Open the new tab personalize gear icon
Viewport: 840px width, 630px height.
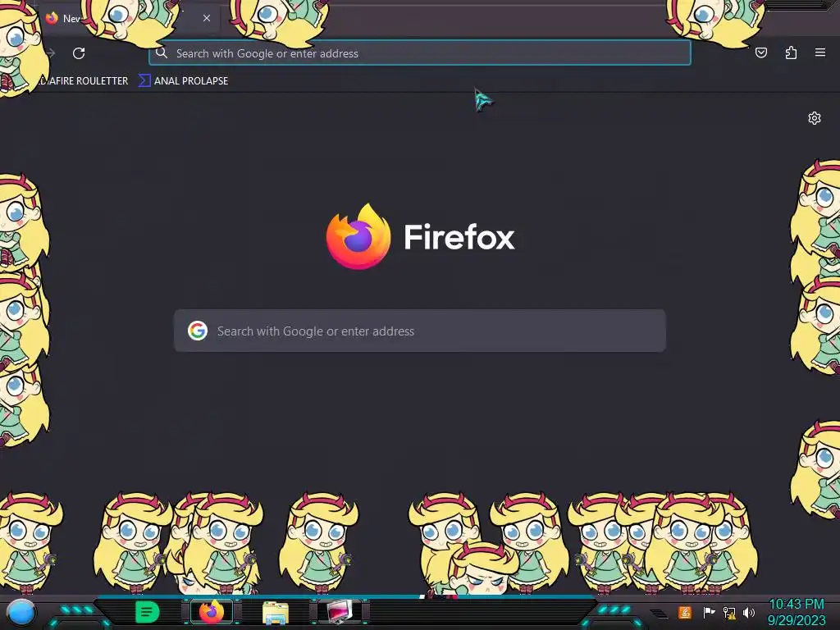(x=815, y=118)
